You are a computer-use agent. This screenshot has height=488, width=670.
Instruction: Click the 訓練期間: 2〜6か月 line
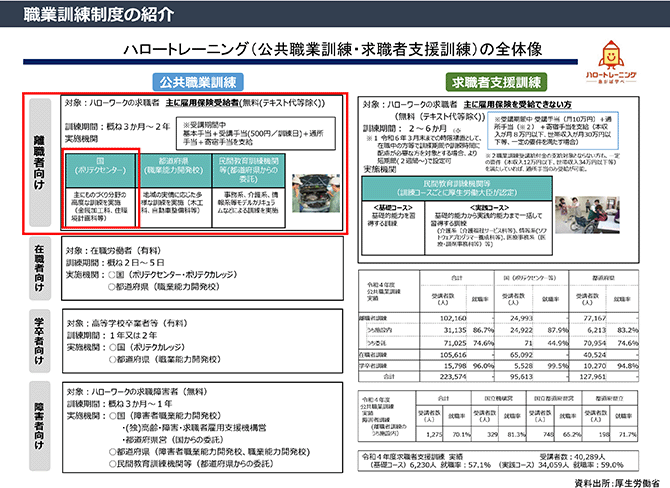pos(405,128)
